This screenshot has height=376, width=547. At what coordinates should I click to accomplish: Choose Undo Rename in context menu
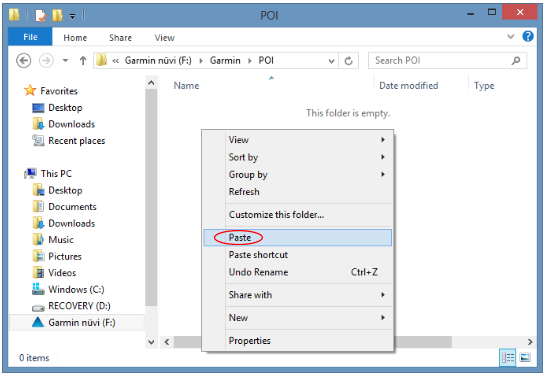(x=298, y=272)
